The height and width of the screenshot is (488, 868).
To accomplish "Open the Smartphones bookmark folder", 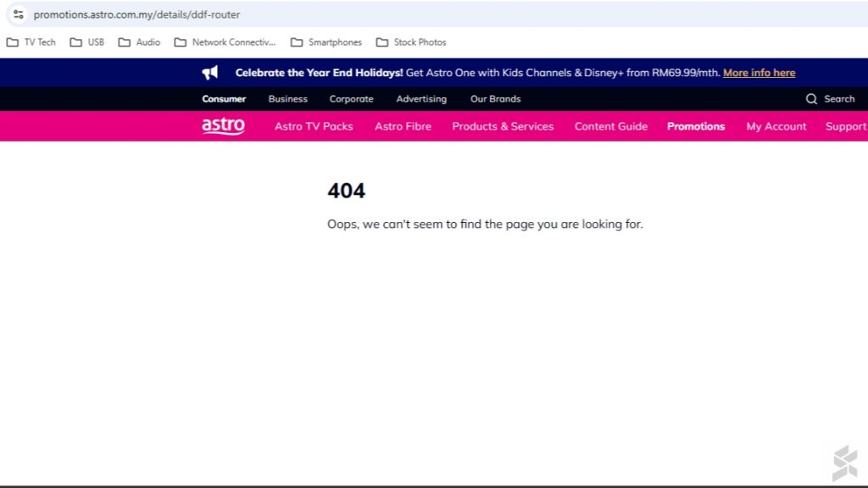I will click(326, 42).
